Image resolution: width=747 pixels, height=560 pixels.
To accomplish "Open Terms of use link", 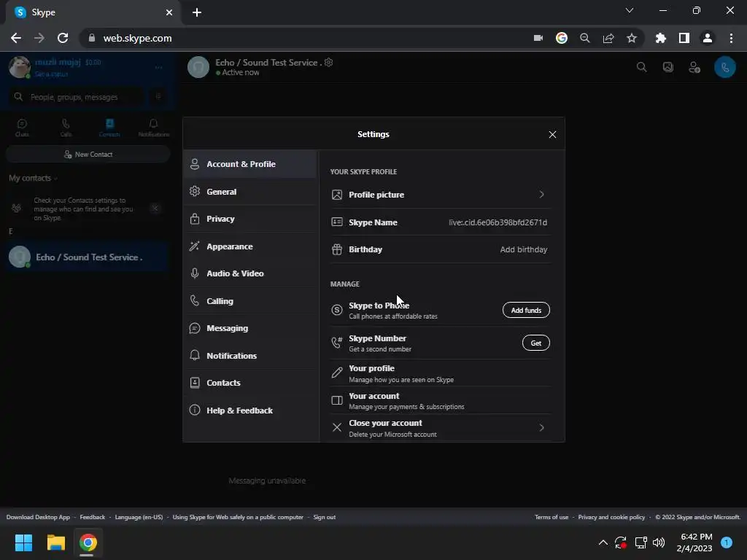I will 551,517.
